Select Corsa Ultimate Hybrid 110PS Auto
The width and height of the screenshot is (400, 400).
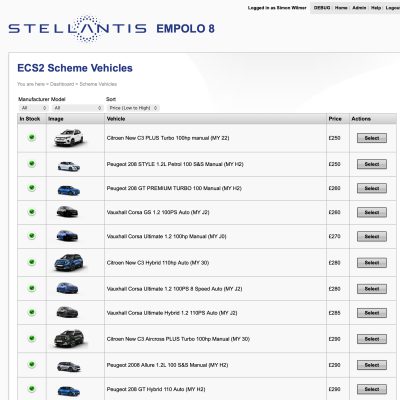coord(372,313)
